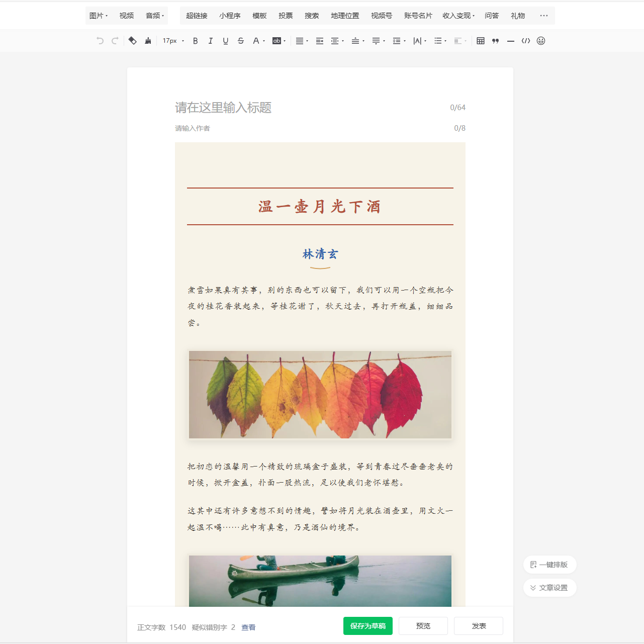Image resolution: width=644 pixels, height=644 pixels.
Task: Insert a table using the grid icon
Action: tap(481, 41)
